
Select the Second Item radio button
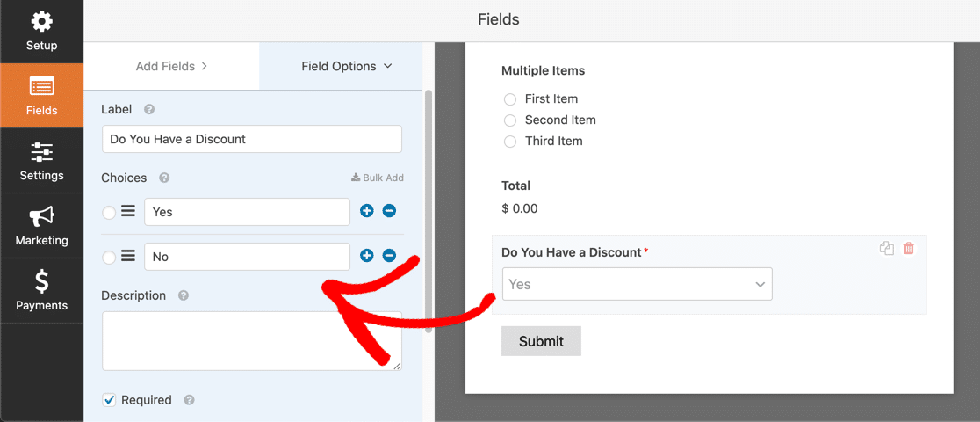(510, 120)
